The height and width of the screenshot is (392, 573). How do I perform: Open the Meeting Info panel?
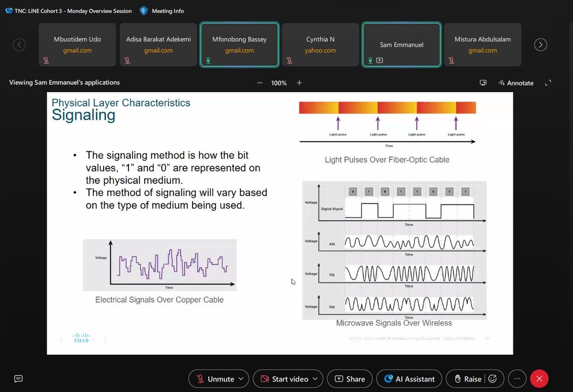161,11
